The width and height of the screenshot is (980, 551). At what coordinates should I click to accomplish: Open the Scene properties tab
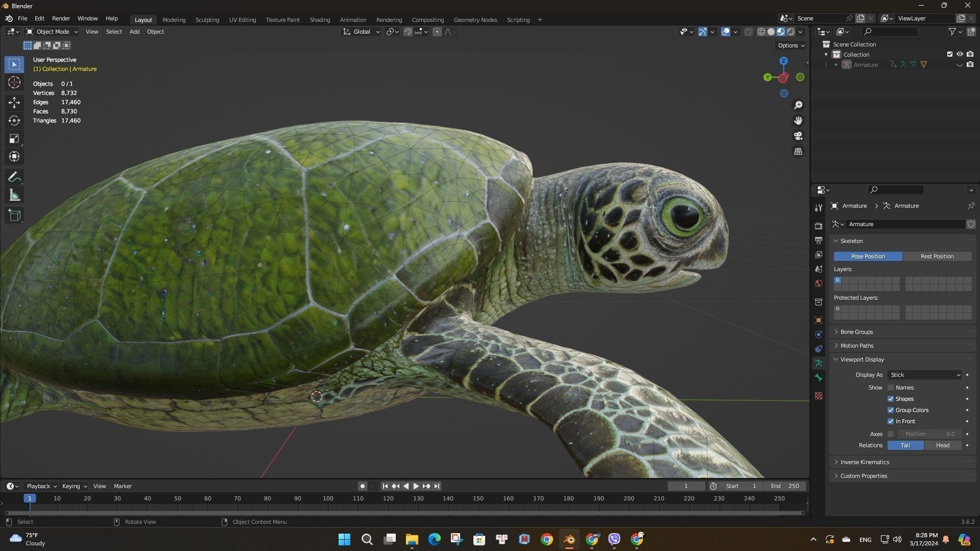[819, 269]
